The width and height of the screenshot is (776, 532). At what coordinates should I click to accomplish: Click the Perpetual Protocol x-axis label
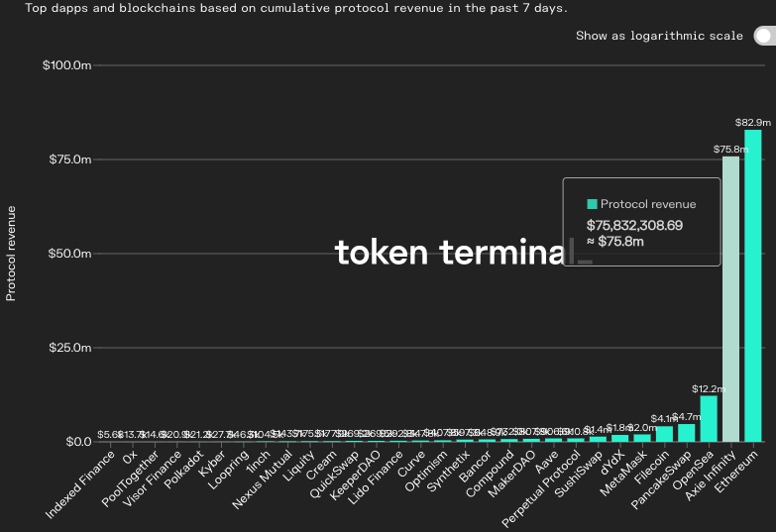540,489
